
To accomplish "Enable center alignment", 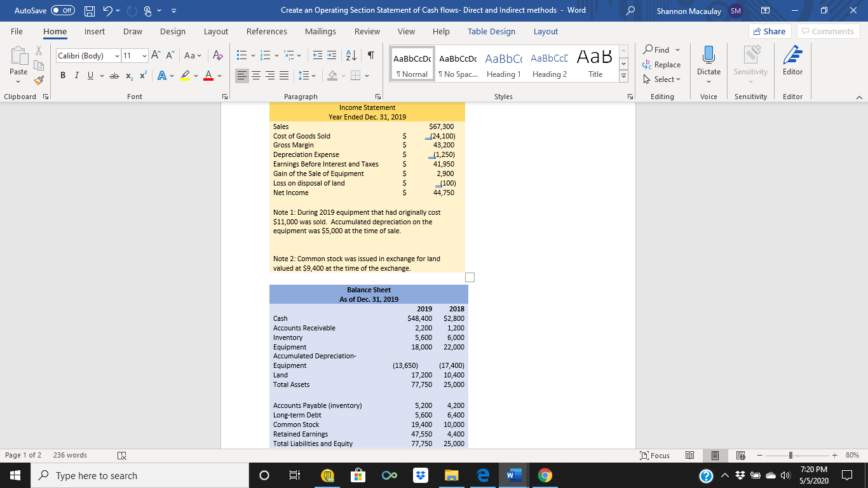I will click(x=256, y=74).
